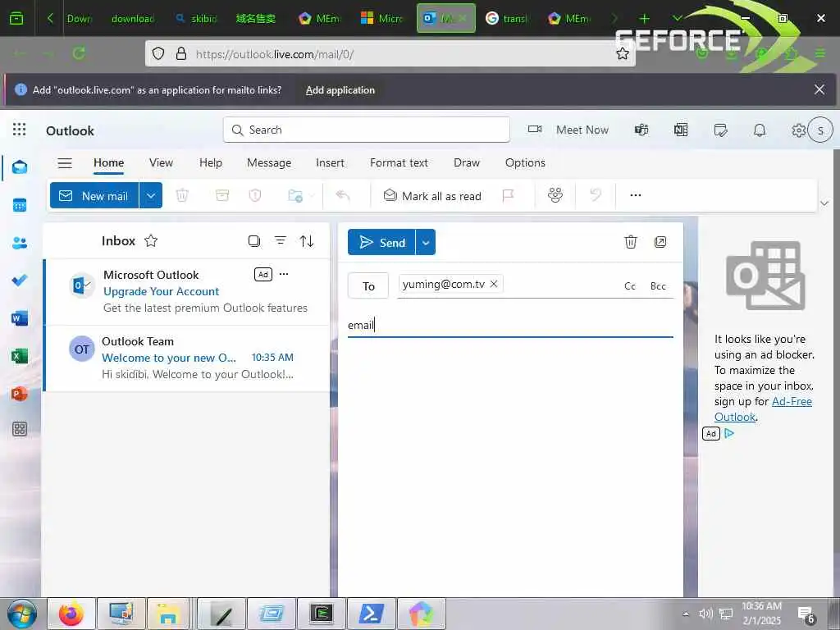Open the Options ribbon tab
This screenshot has width=840, height=630.
click(525, 163)
